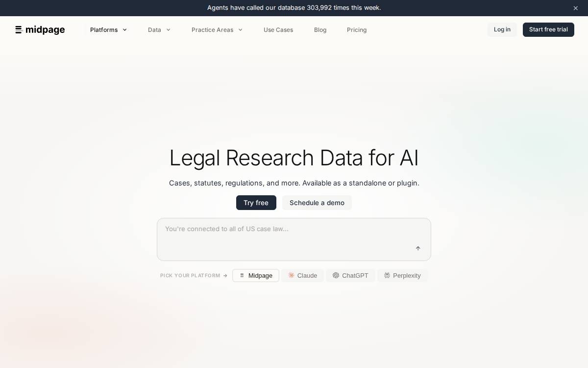Click the 'Agents have called our database' banner text

pos(294,8)
